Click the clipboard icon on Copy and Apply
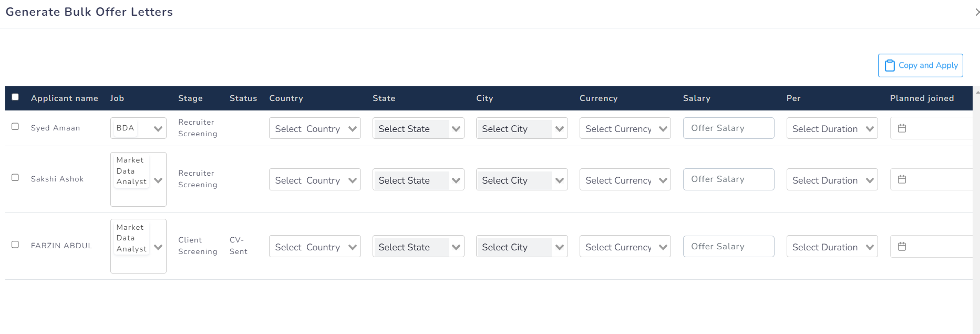980x334 pixels. pyautogui.click(x=890, y=66)
